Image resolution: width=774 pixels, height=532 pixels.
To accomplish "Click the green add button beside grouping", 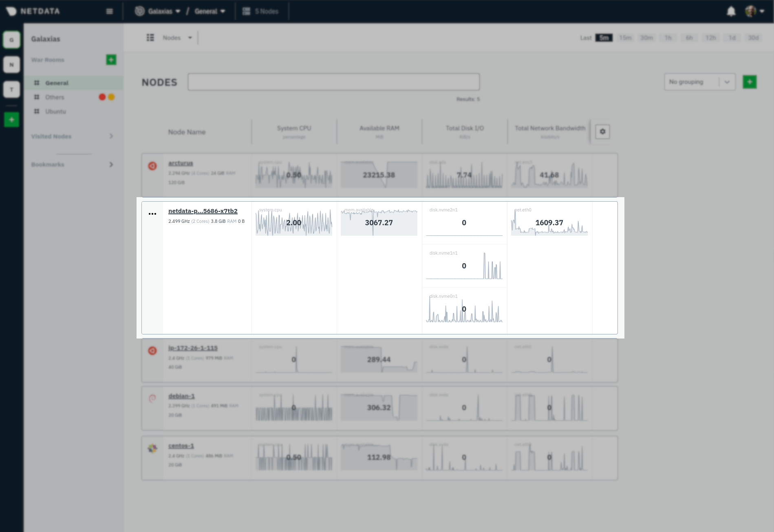I will [750, 82].
